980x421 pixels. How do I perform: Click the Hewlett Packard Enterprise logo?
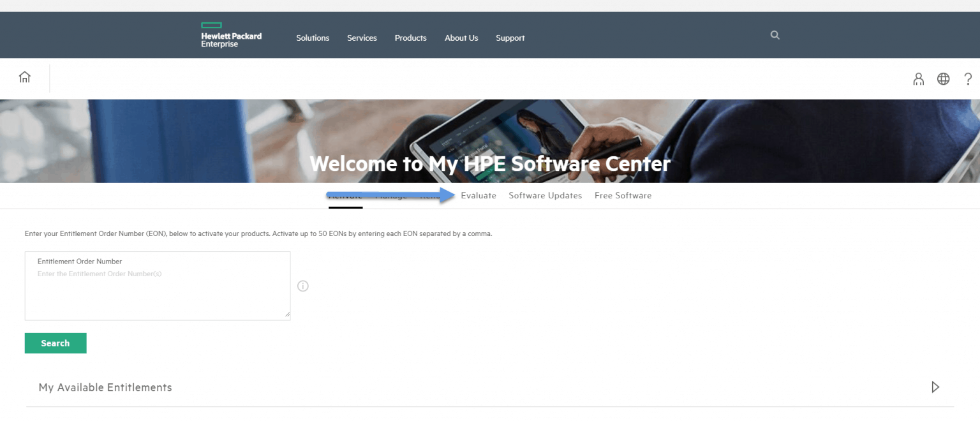tap(230, 35)
